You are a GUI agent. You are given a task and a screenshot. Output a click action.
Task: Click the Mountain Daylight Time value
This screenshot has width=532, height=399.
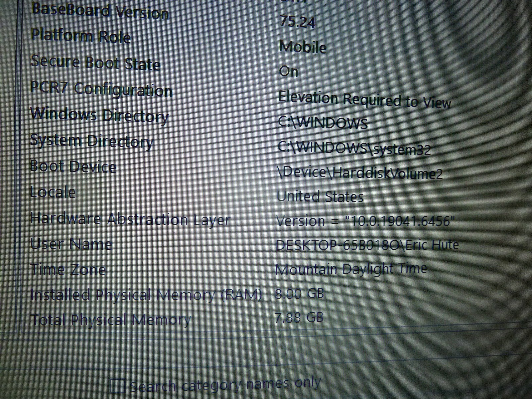(x=351, y=269)
